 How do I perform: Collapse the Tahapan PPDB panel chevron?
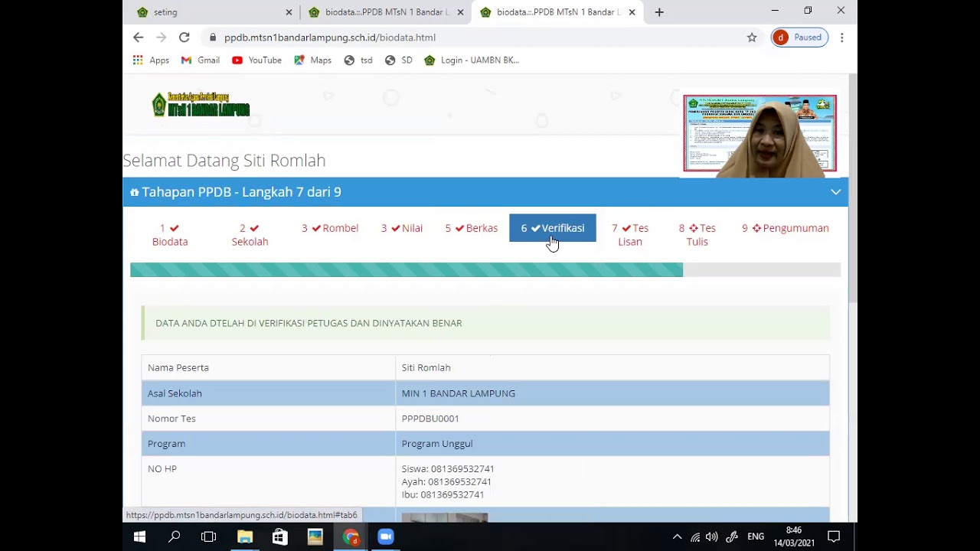click(x=835, y=192)
